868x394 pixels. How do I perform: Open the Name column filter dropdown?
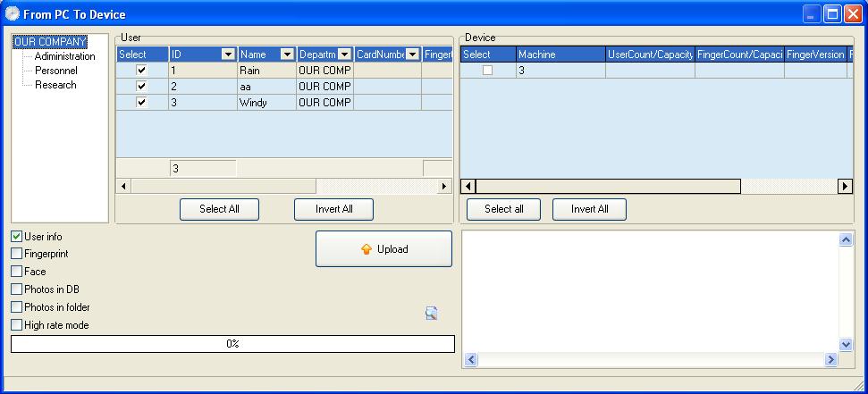287,54
